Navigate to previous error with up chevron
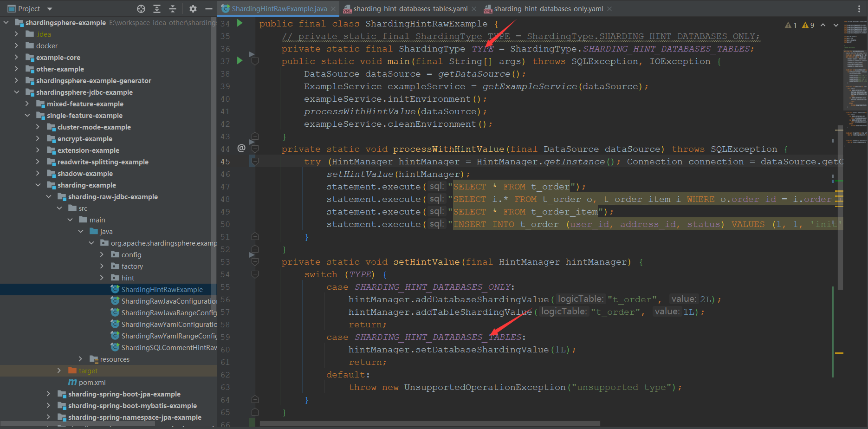 823,25
